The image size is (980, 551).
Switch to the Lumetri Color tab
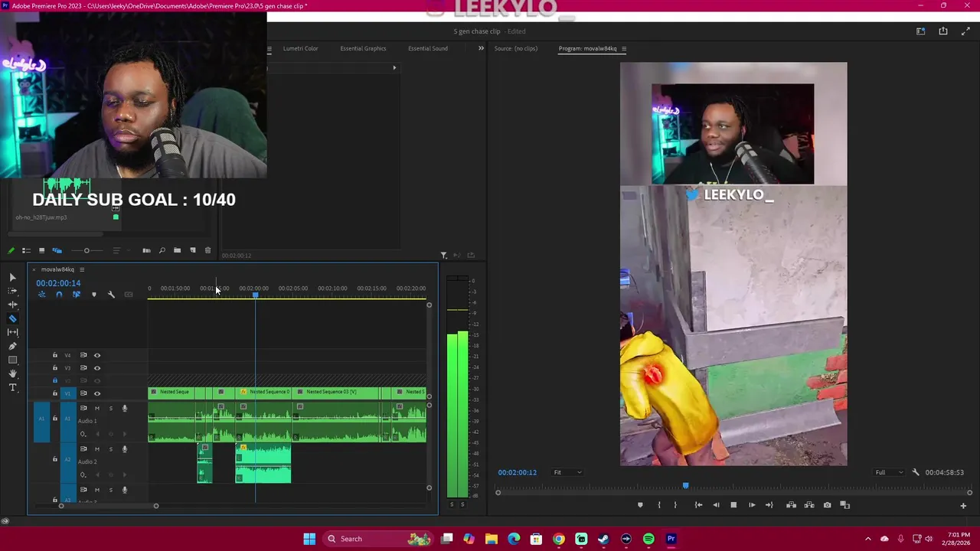pyautogui.click(x=300, y=48)
